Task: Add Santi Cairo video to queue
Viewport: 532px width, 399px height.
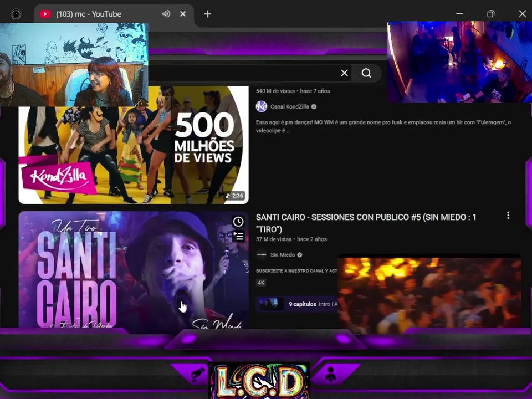Action: pos(238,236)
